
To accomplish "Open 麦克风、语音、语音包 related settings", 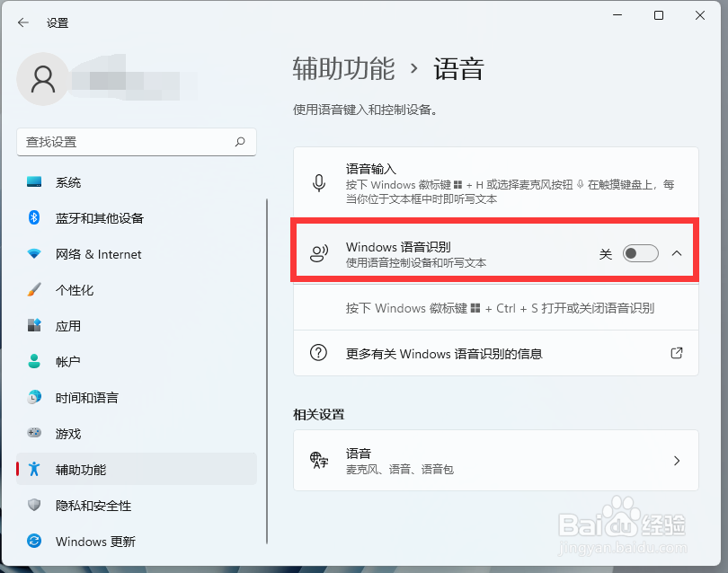I will pyautogui.click(x=496, y=460).
